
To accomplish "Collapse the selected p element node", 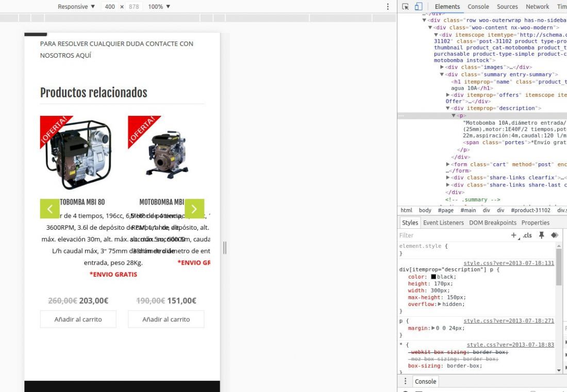I will coord(454,115).
